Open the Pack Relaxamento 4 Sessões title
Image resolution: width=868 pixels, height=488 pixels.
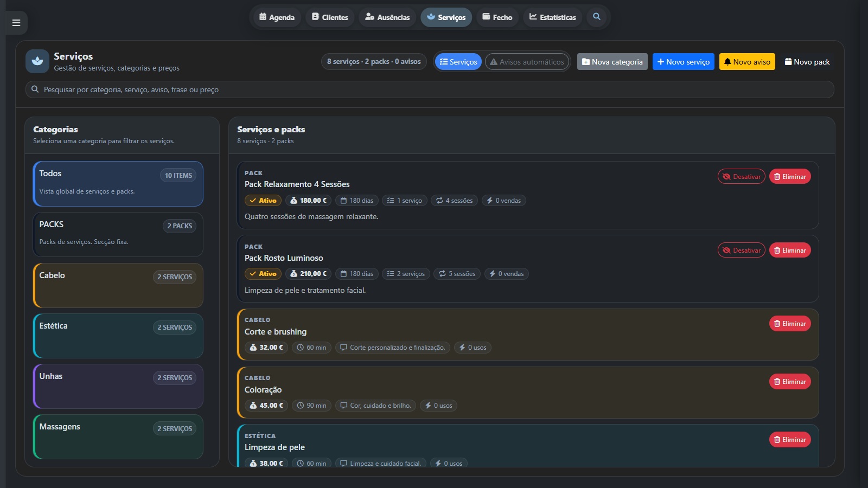[297, 184]
